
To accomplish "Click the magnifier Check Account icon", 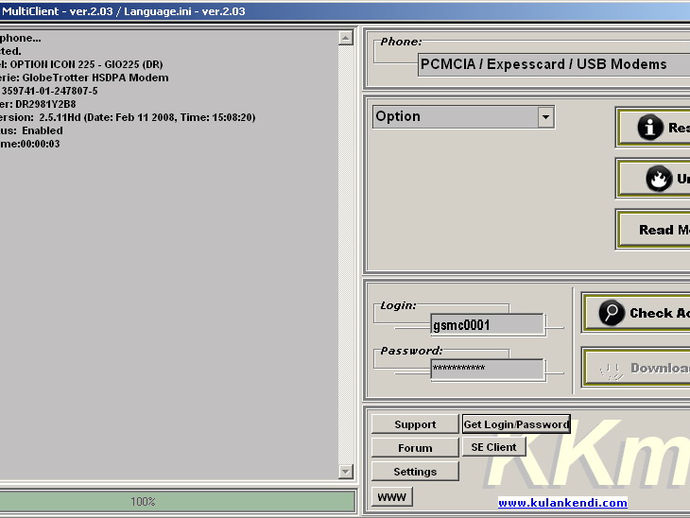I will pyautogui.click(x=612, y=313).
